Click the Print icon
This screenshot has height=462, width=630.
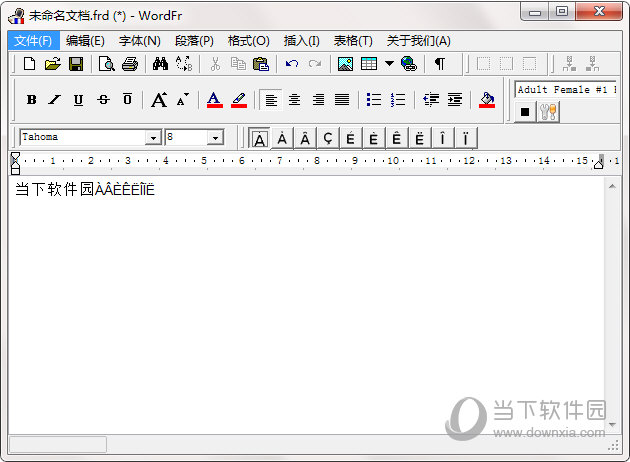click(130, 64)
